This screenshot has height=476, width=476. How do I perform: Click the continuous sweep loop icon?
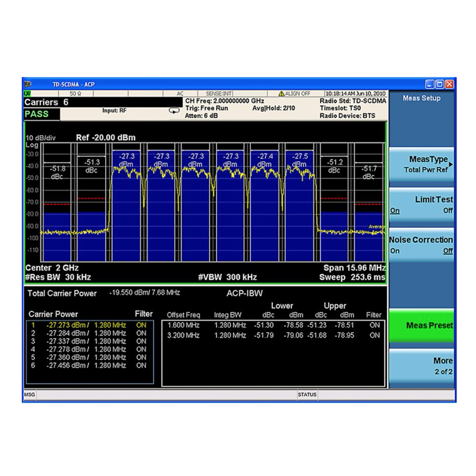174,111
